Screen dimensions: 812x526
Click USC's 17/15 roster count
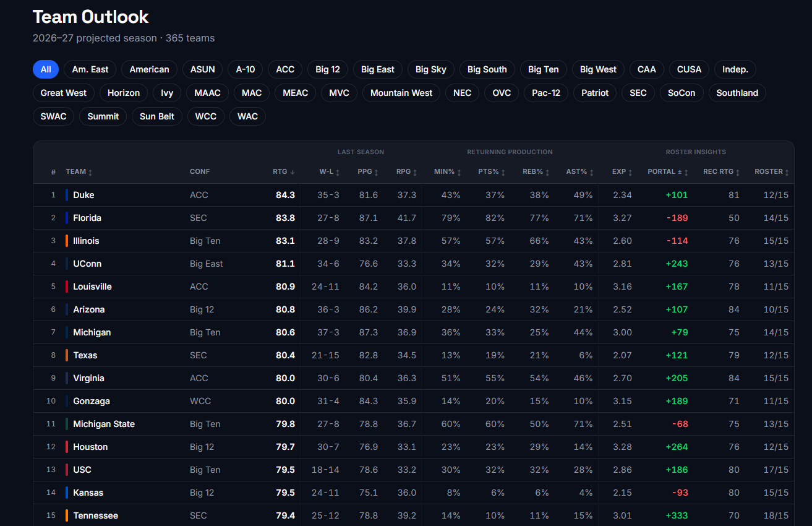(x=776, y=470)
